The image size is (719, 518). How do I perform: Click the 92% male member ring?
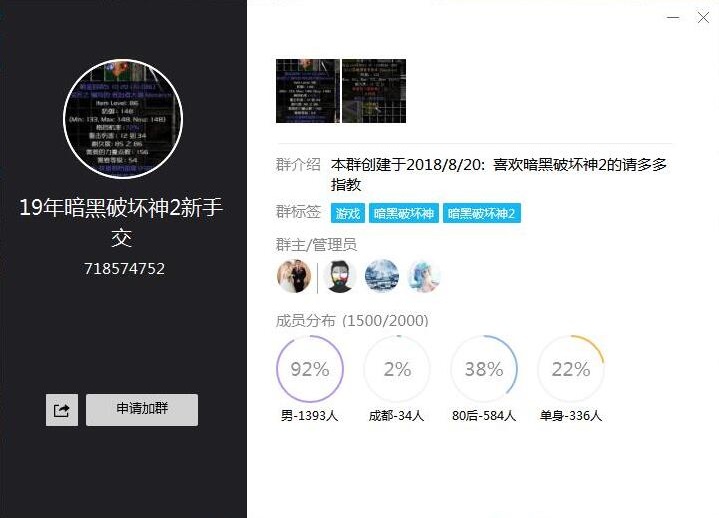(x=310, y=369)
